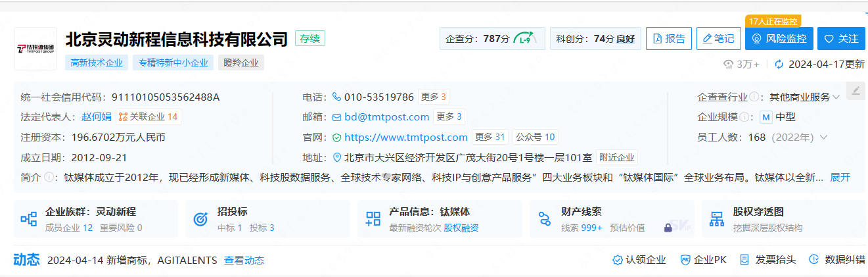Expand the company introduction with 展开
This screenshot has width=868, height=277.
pos(840,177)
